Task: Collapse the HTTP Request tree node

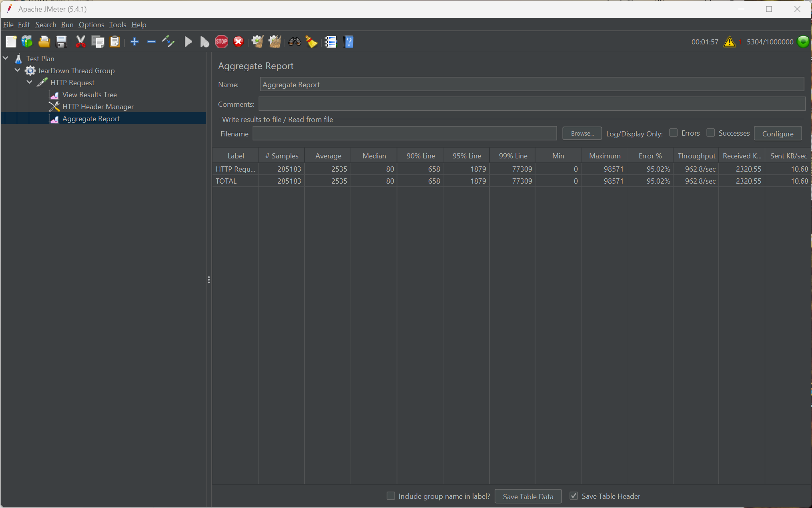Action: coord(30,82)
